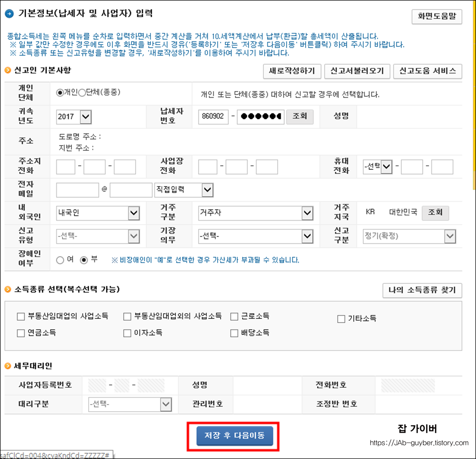Click the middle 주소지전화 input box

(x=94, y=167)
